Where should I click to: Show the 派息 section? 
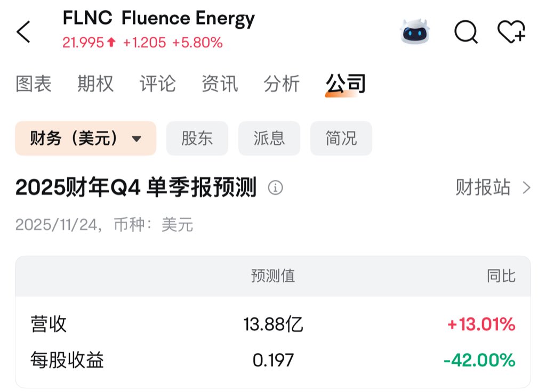269,138
